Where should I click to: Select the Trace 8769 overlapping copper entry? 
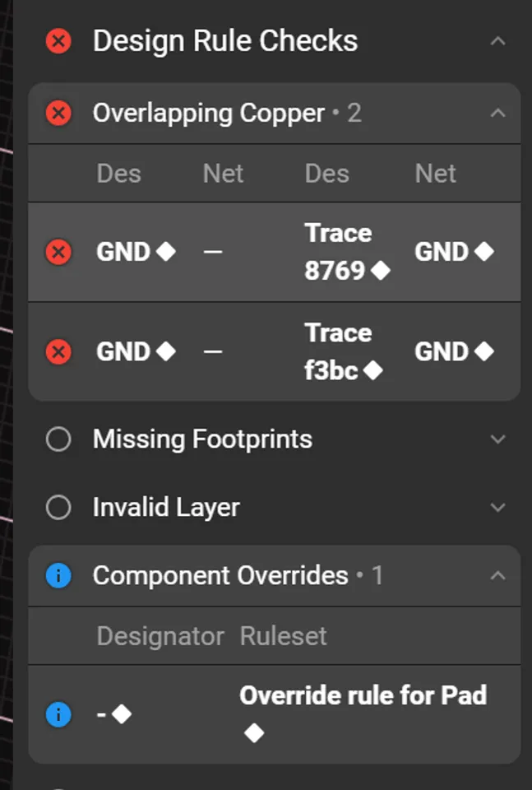click(337, 252)
